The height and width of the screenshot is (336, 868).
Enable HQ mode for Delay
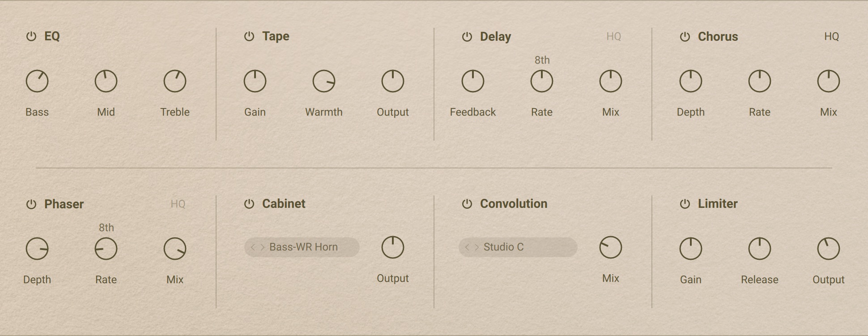pyautogui.click(x=613, y=37)
